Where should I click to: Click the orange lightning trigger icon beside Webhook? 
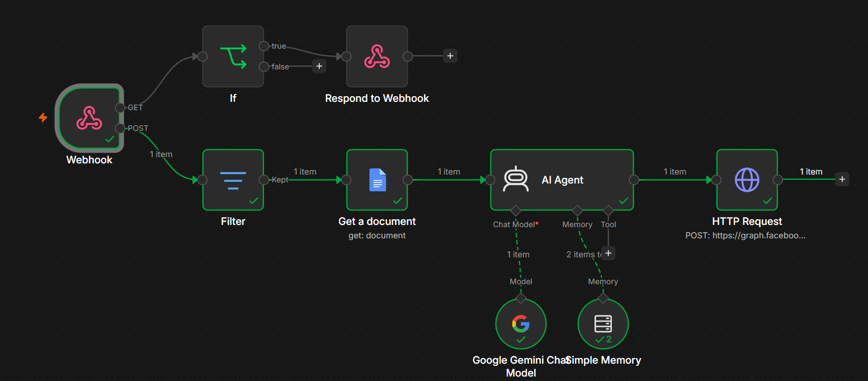pos(43,117)
